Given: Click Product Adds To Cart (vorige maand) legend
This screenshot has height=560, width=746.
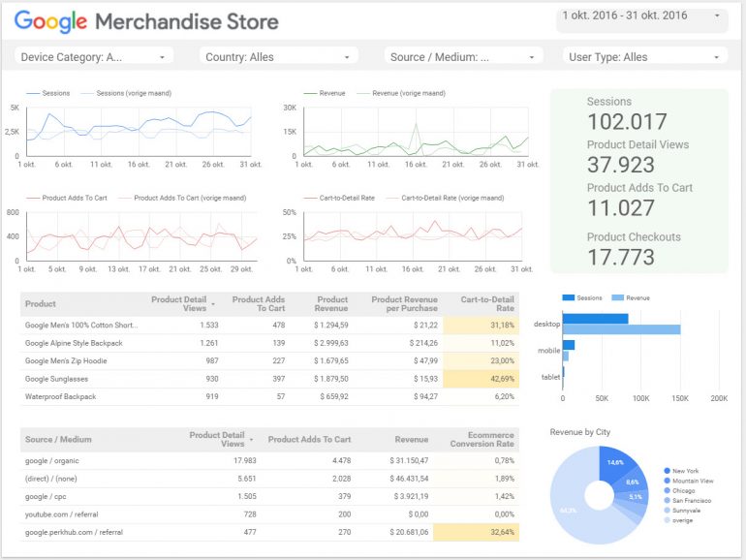Looking at the screenshot, I should coord(182,198).
